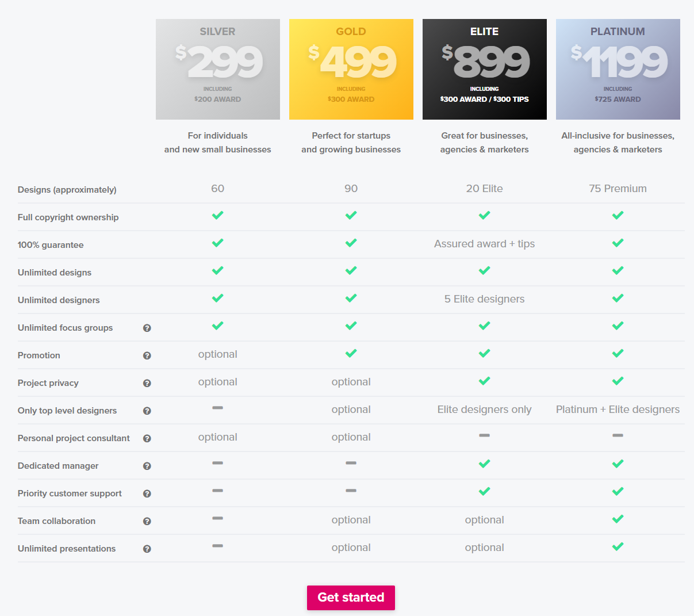The width and height of the screenshot is (694, 616).
Task: Click the Get started button
Action: click(x=351, y=598)
